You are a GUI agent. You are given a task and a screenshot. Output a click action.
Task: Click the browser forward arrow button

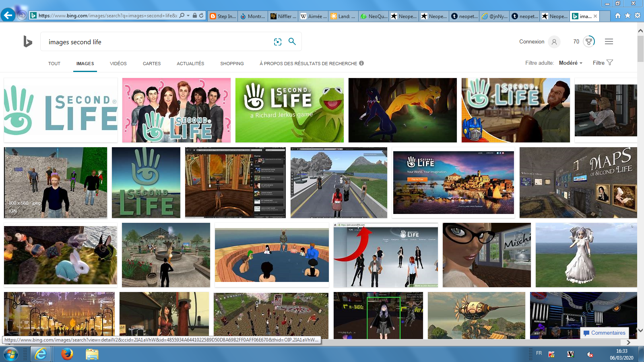(22, 16)
